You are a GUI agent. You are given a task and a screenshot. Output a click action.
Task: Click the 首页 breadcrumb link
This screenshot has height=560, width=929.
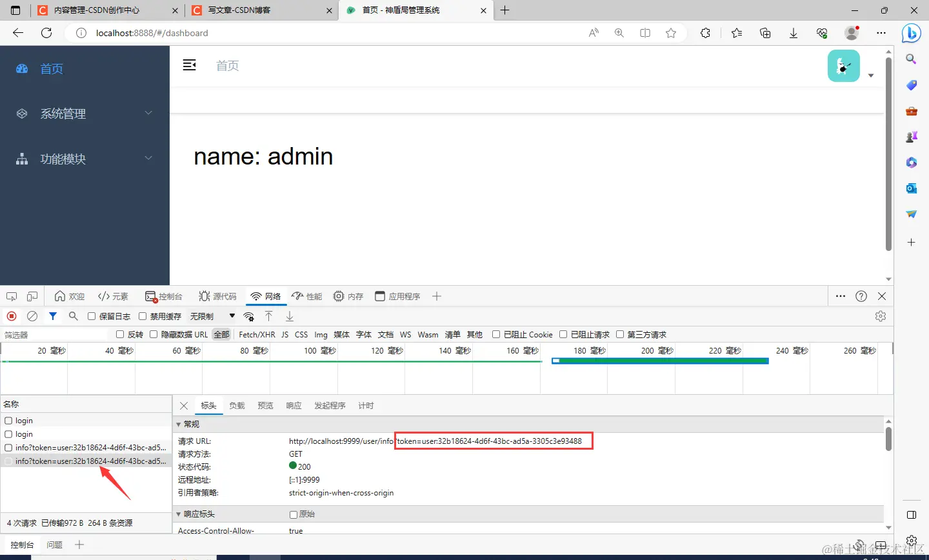click(227, 66)
